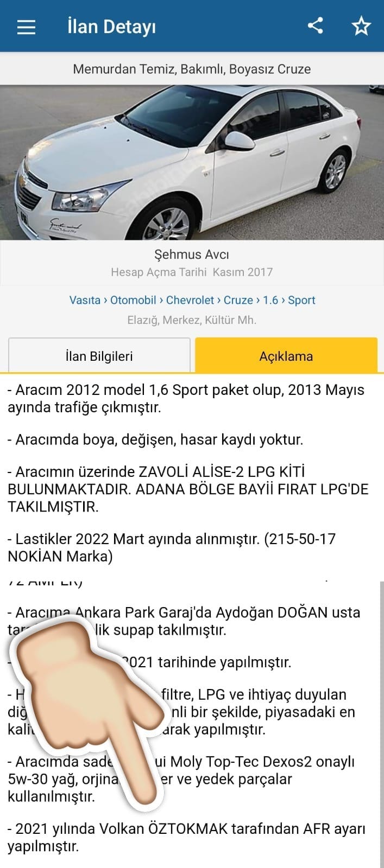
Task: Select the Açıklama tab
Action: [286, 356]
